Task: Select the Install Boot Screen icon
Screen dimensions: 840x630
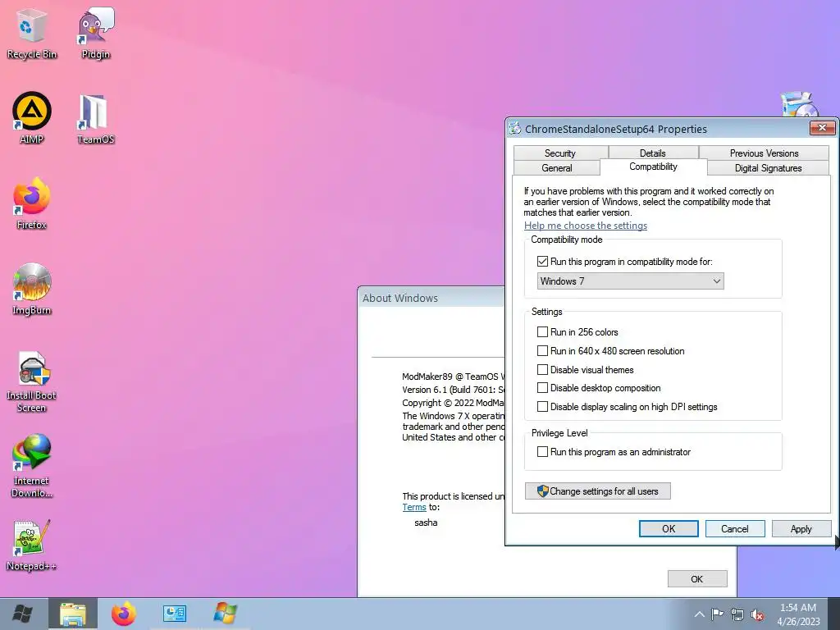Action: pos(32,382)
